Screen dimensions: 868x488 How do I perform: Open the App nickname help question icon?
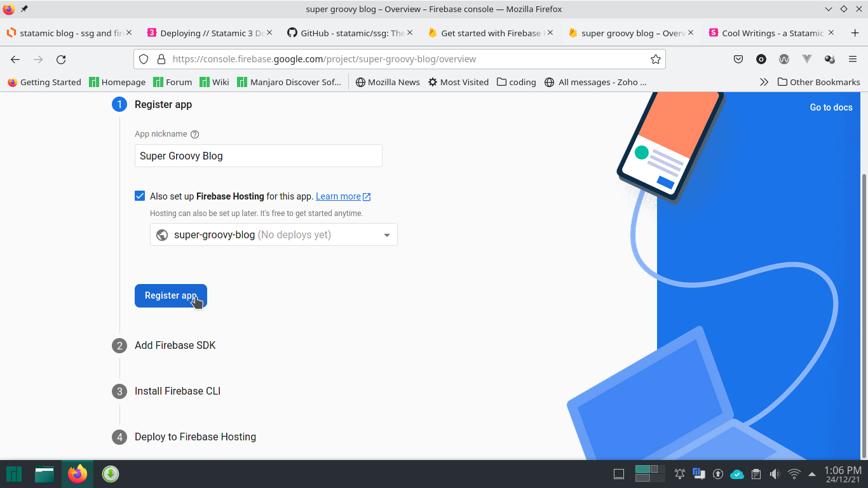[195, 134]
